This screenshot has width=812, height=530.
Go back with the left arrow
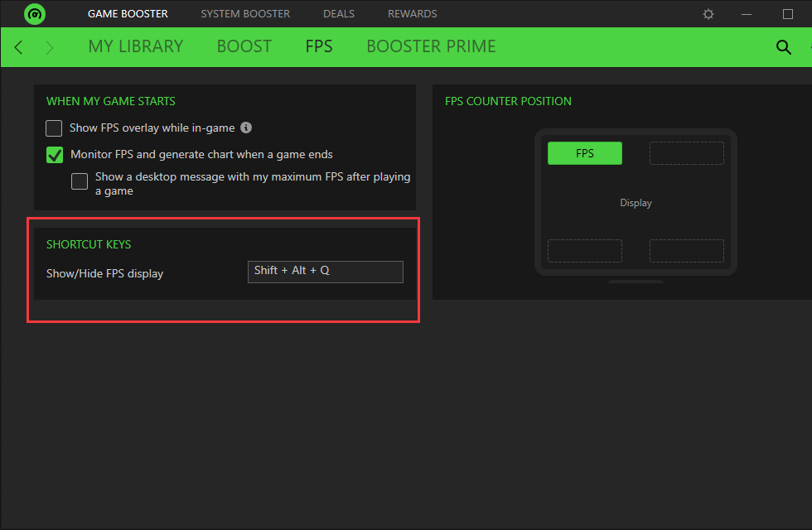tap(18, 48)
